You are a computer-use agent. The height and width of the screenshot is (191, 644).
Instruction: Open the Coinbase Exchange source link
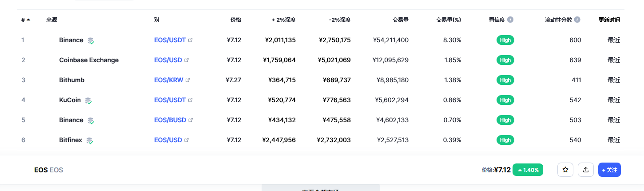(x=89, y=60)
